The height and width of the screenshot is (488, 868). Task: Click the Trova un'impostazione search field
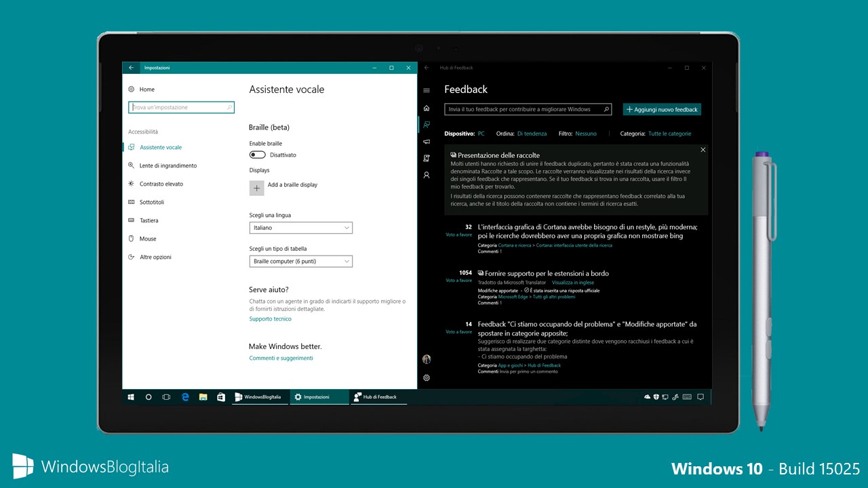click(x=181, y=107)
